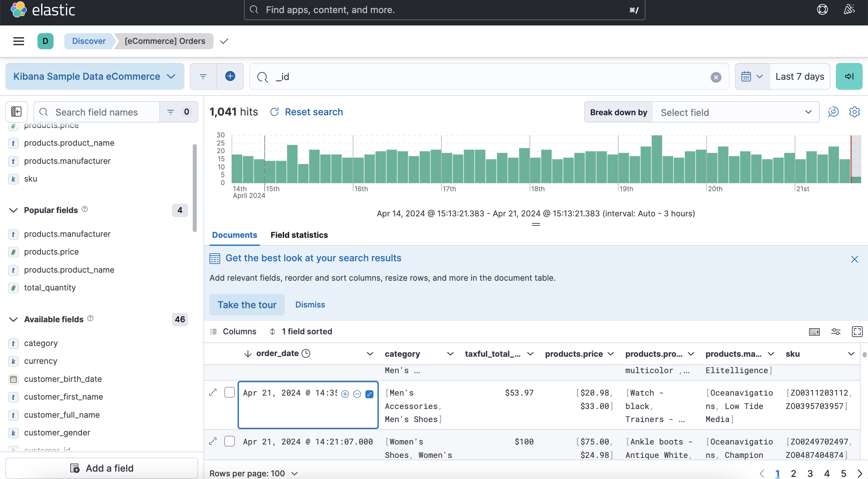
Task: Open the help menu lifebuoy icon
Action: tap(822, 9)
